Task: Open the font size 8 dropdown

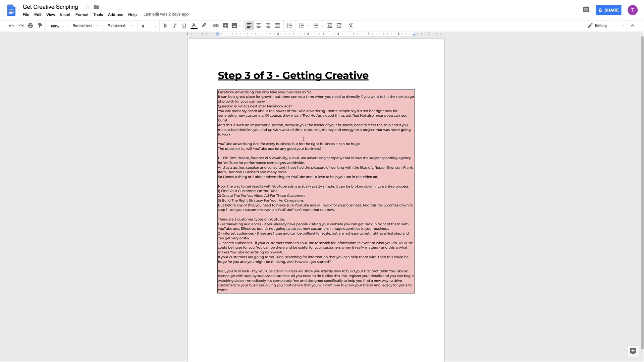Action: click(149, 26)
